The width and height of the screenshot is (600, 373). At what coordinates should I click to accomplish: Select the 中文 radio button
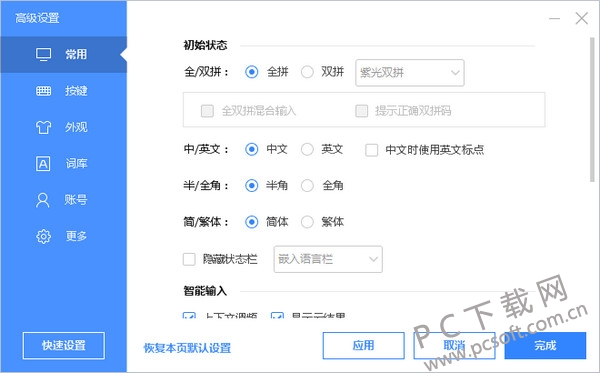point(251,149)
